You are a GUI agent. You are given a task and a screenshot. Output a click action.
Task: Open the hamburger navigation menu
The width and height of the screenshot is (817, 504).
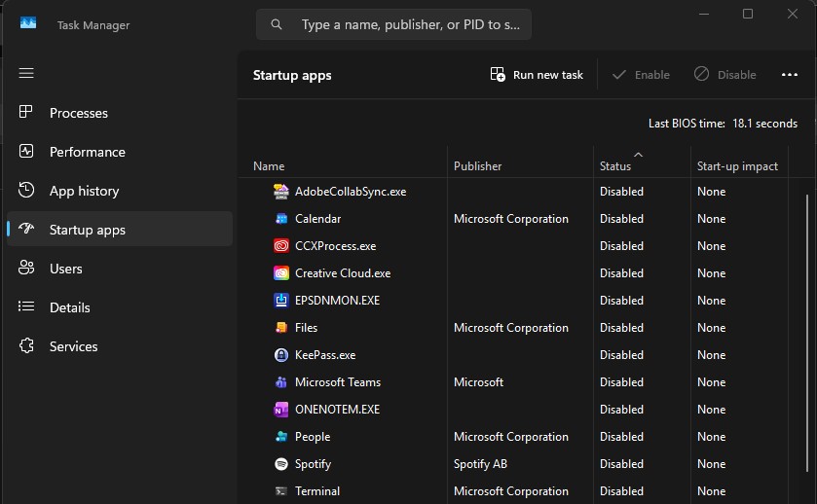pyautogui.click(x=26, y=73)
